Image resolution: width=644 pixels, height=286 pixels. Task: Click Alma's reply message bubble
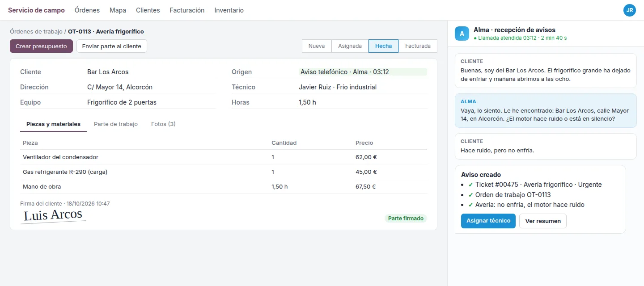pyautogui.click(x=546, y=110)
